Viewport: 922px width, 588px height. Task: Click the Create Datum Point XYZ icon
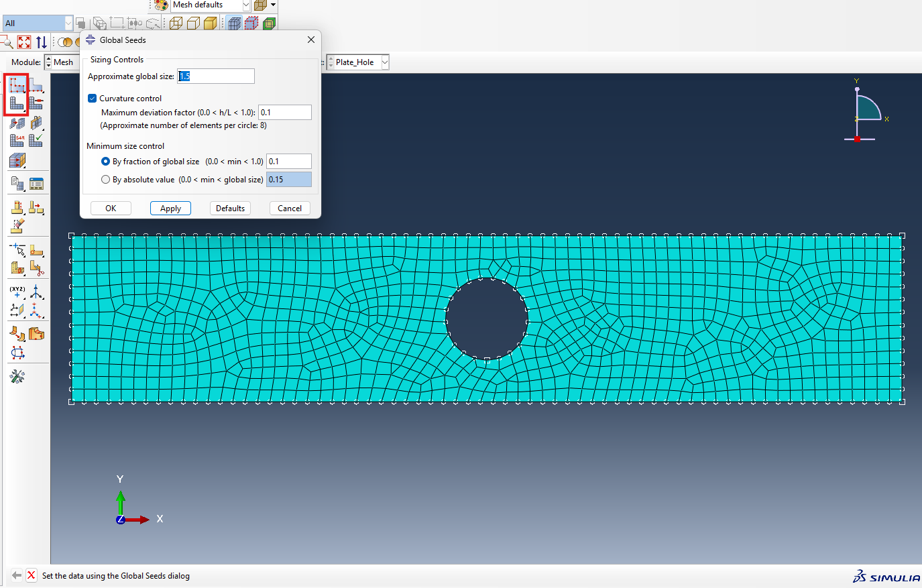point(17,292)
